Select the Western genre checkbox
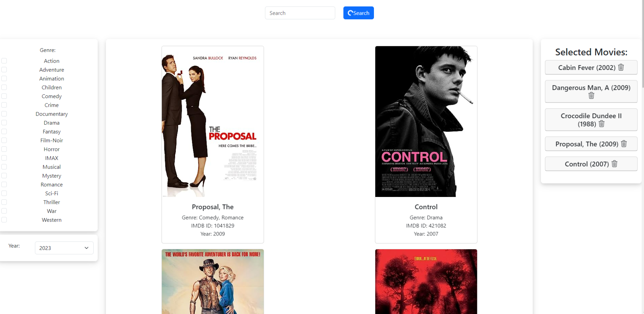The width and height of the screenshot is (644, 314). point(4,220)
